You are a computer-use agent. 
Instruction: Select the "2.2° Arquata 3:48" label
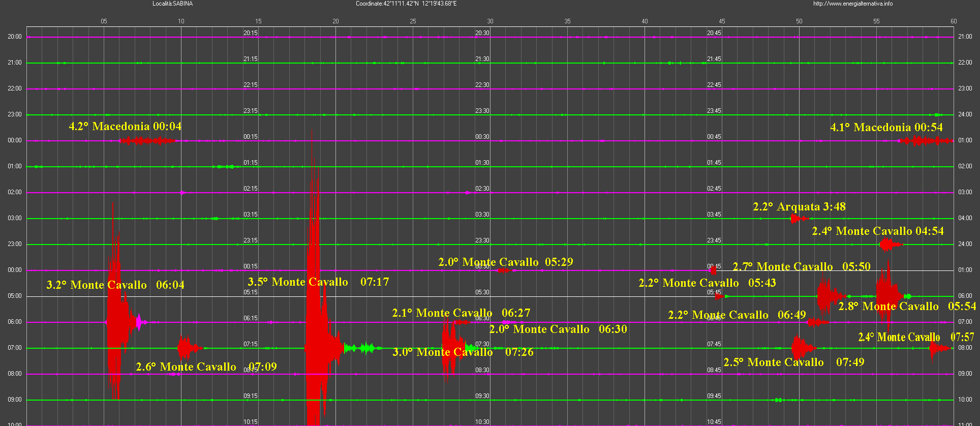click(x=800, y=206)
